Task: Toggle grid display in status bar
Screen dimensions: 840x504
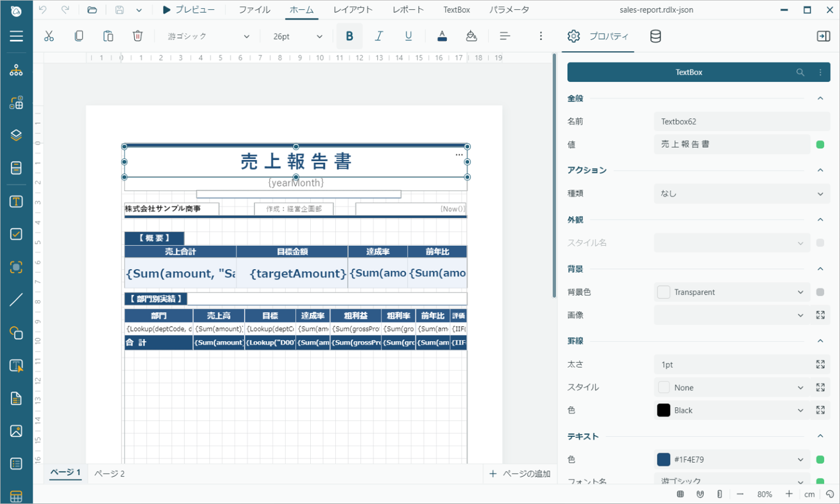Action: click(x=681, y=494)
